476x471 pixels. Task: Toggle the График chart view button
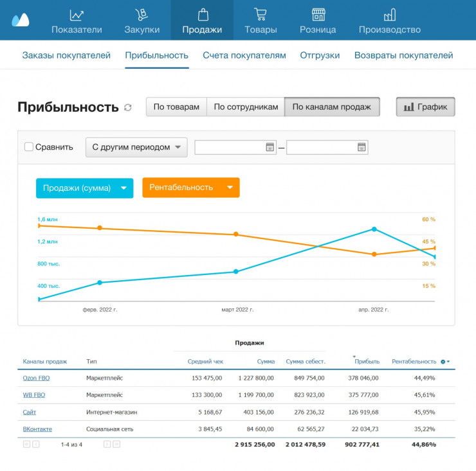click(x=425, y=107)
